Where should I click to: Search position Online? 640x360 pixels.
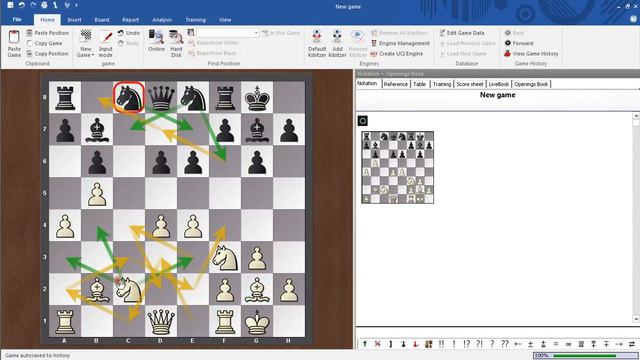point(156,41)
